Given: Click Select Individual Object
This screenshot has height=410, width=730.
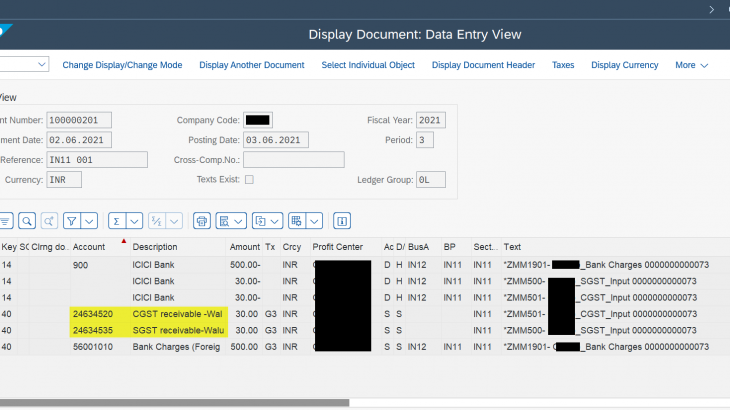Looking at the screenshot, I should click(368, 65).
